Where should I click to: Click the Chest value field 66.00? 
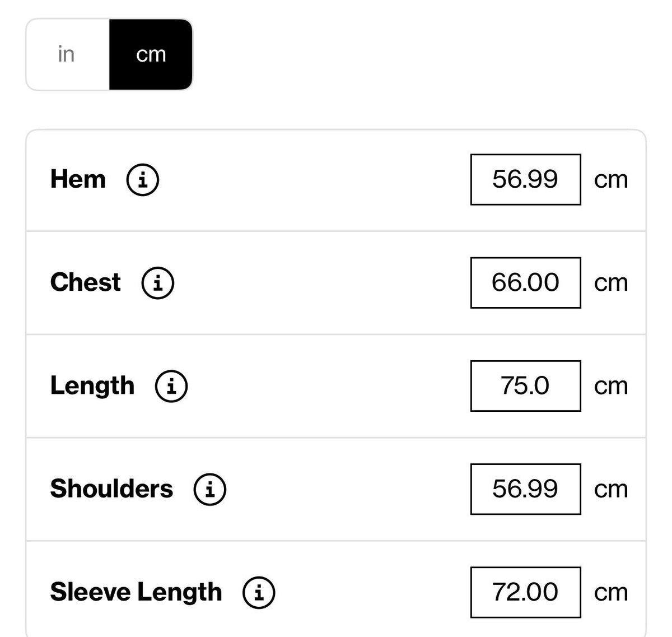click(x=525, y=282)
